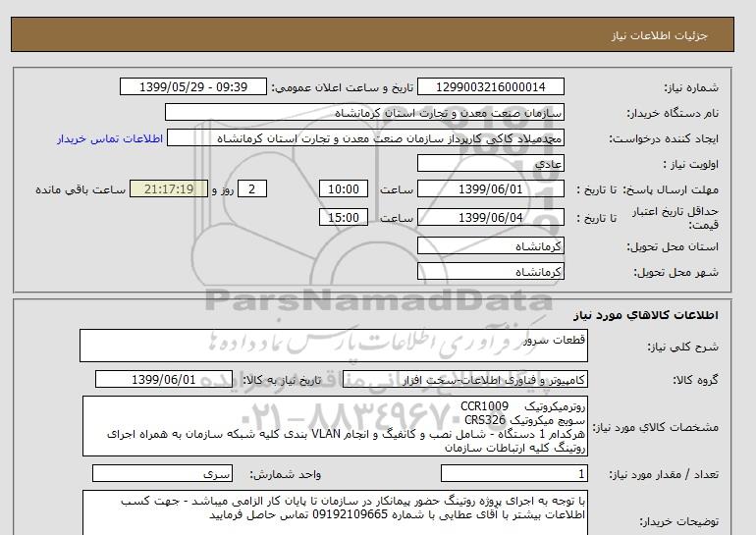Click the header title جزئیات اطلاعات نیاز
The image size is (756, 535).
coord(660,35)
